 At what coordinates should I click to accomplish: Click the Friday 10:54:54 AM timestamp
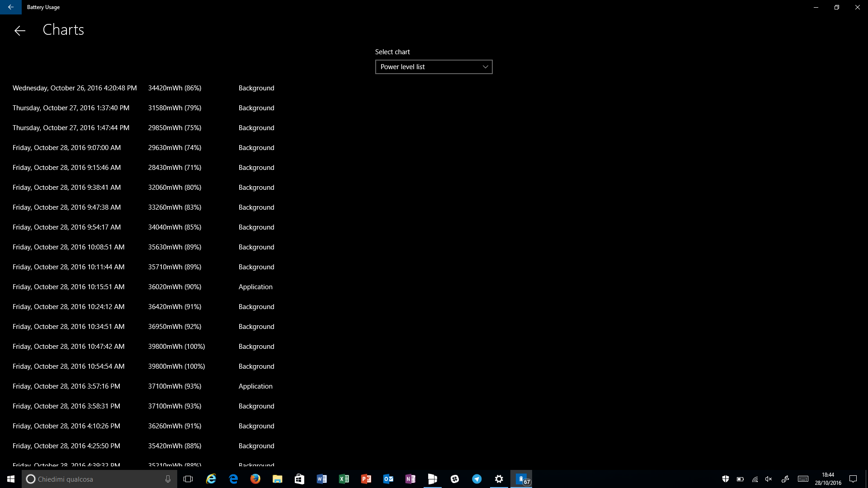68,366
